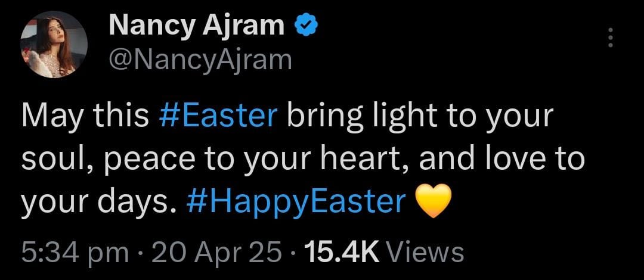Follow the #HappyEaster hashtag link
This screenshot has width=644, height=280.
pyautogui.click(x=296, y=204)
